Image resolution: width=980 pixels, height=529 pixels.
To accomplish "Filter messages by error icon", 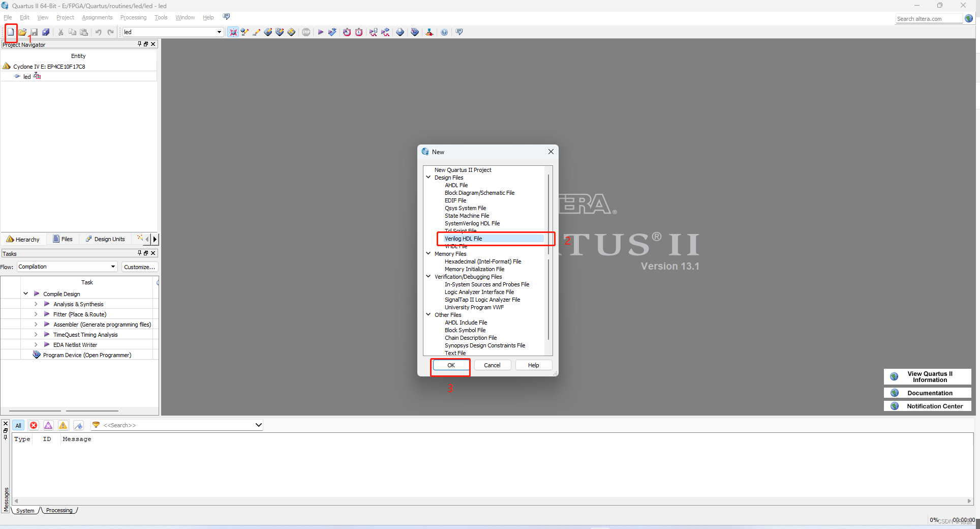I will point(34,425).
